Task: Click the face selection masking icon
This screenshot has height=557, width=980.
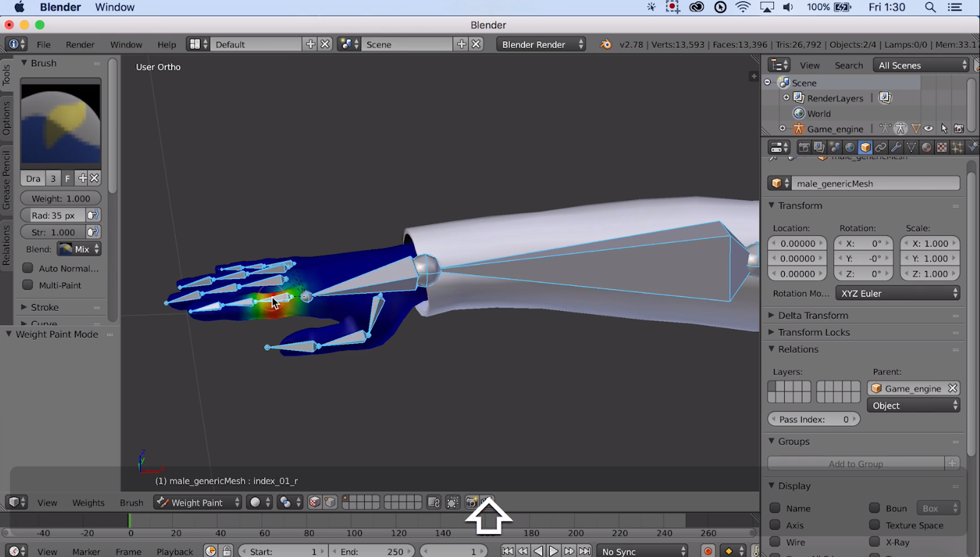Action: 315,502
